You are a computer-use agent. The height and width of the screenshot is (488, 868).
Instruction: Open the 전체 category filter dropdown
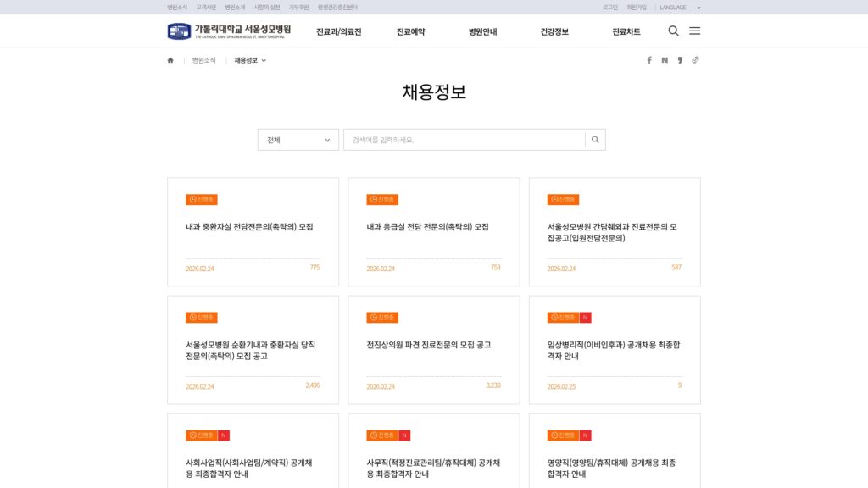(298, 139)
